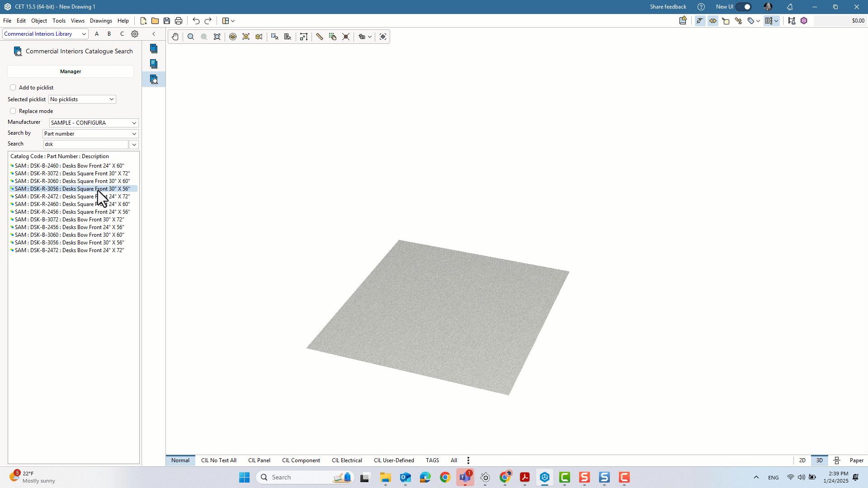Open the second blue catalogue sidebar icon
The height and width of the screenshot is (488, 868).
pos(154,64)
